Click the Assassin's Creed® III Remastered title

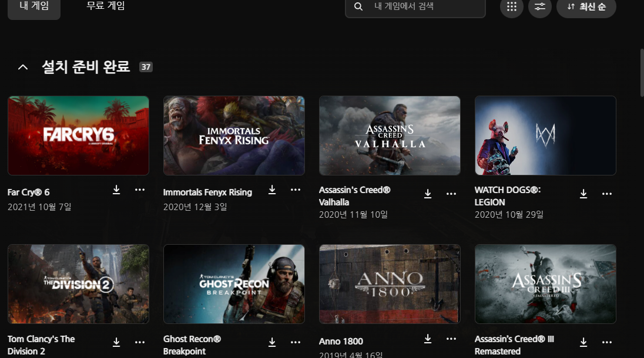tap(514, 345)
